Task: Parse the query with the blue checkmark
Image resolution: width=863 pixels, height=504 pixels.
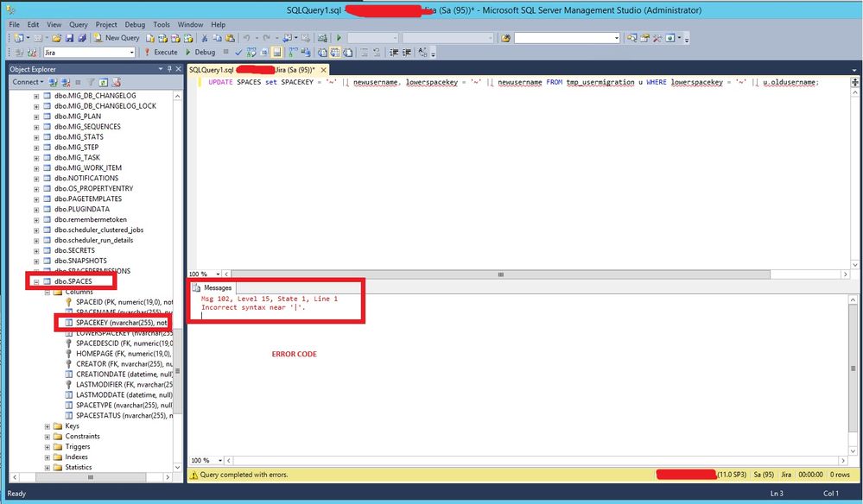Action: [238, 53]
